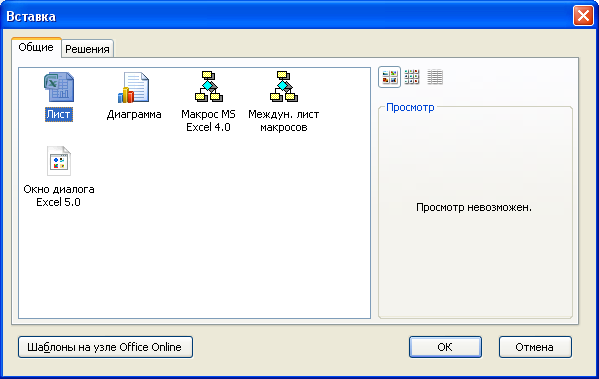Click the Междун. лист макросов label

point(283,121)
